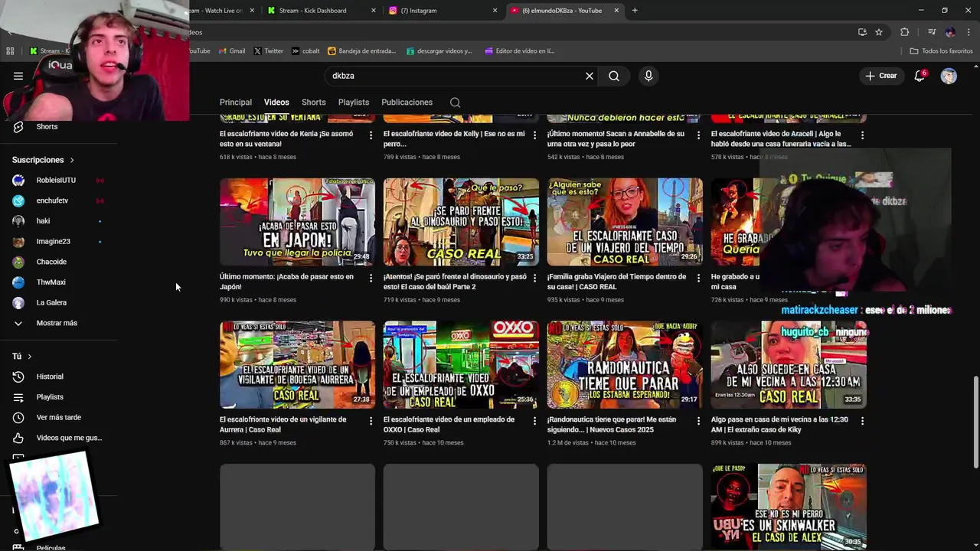980x551 pixels.
Task: Open options menu for Araceli video
Action: (863, 135)
